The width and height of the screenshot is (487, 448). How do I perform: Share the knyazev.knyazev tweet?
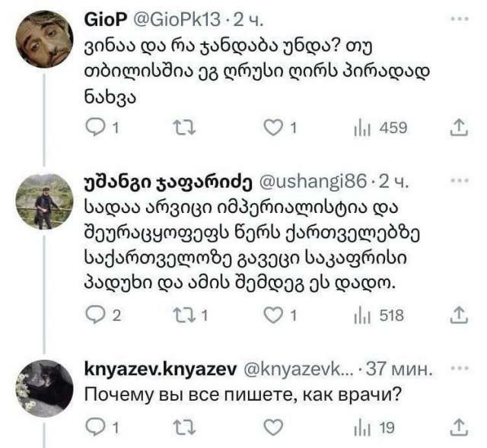458,427
